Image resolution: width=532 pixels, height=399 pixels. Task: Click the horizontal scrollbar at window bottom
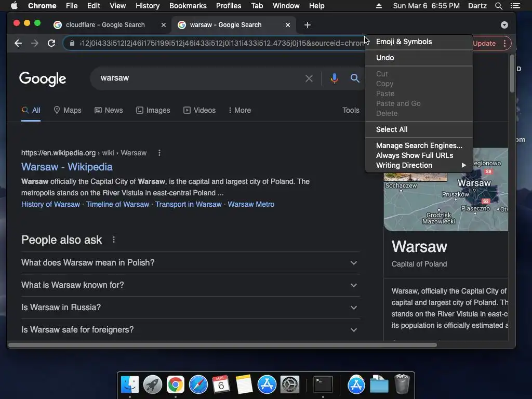tap(222, 345)
